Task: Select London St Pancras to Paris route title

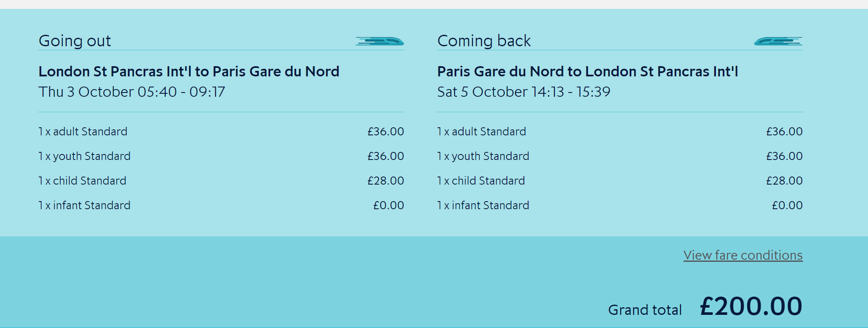Action: click(x=189, y=71)
